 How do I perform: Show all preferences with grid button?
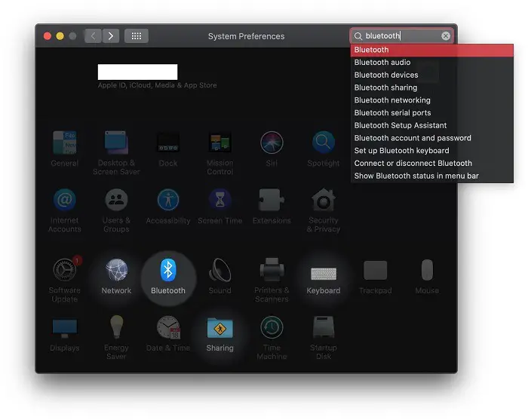pos(137,36)
